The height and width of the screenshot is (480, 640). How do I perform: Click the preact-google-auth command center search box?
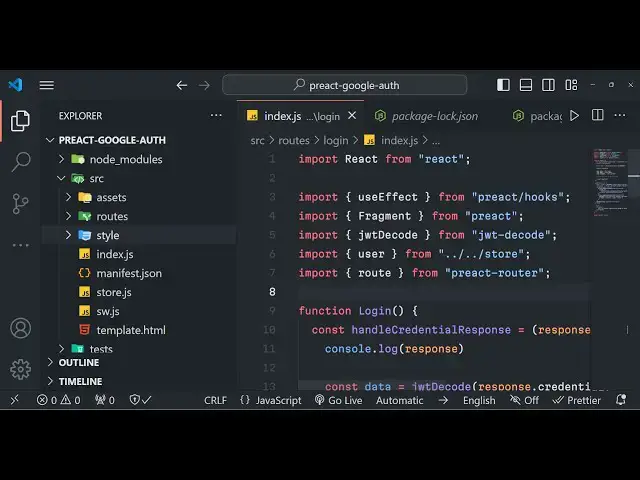coord(344,85)
